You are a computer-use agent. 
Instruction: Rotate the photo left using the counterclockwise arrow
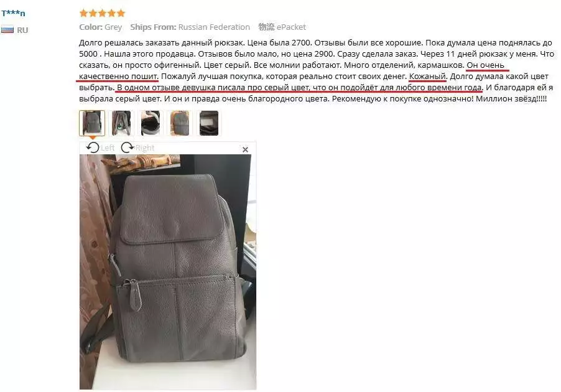coord(93,147)
